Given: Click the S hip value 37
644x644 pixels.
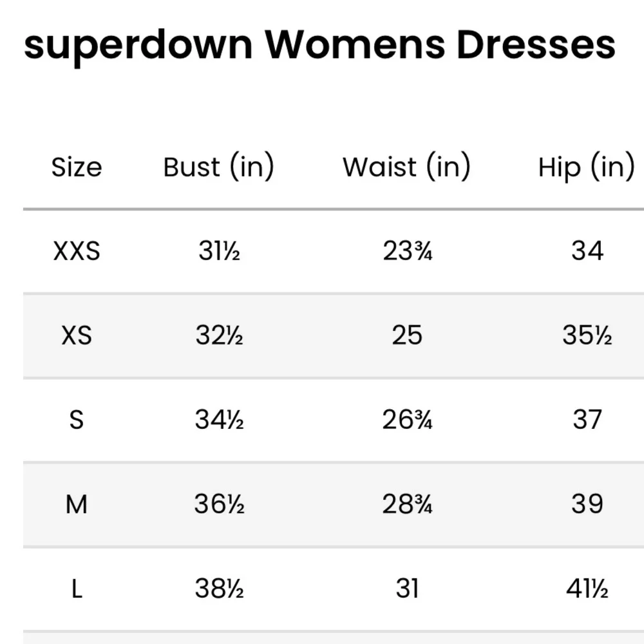Looking at the screenshot, I should click(587, 420).
